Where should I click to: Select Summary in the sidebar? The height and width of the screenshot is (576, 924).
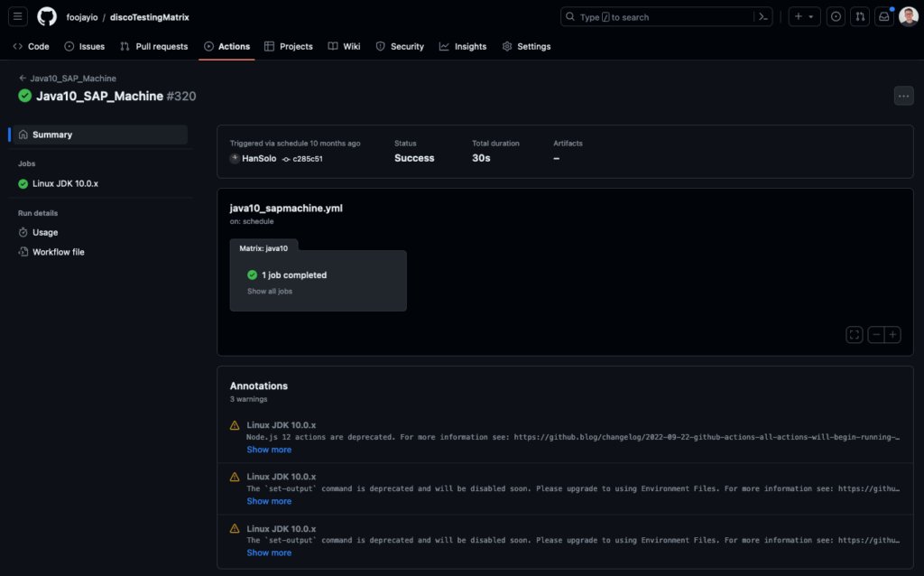[x=100, y=135]
